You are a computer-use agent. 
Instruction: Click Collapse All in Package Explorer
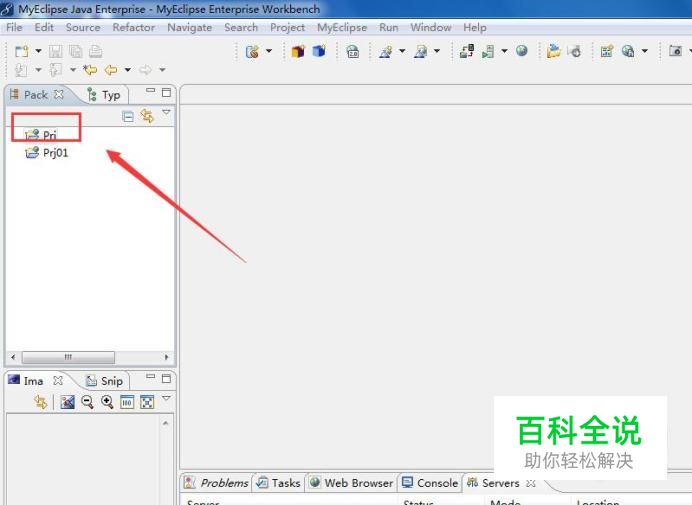click(128, 117)
